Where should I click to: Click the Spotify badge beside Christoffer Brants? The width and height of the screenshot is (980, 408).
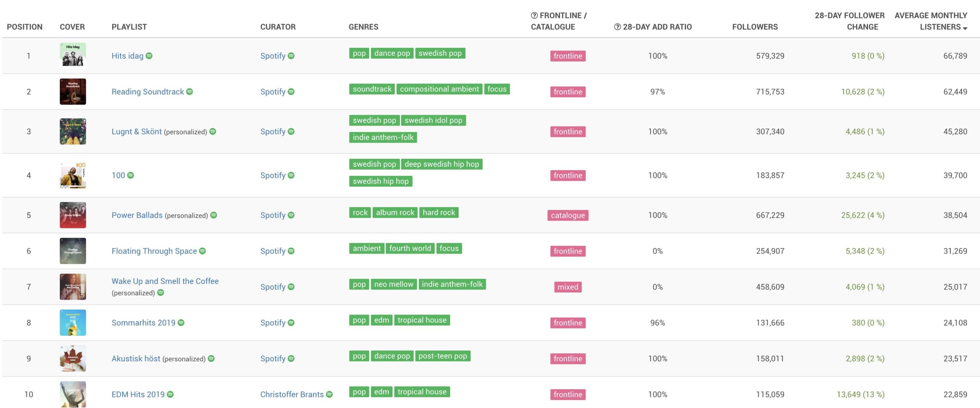click(x=329, y=394)
